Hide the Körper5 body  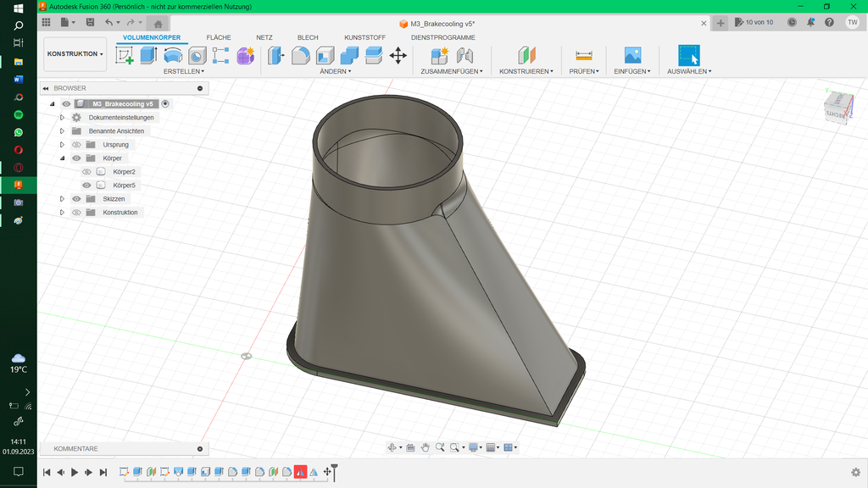pyautogui.click(x=86, y=186)
